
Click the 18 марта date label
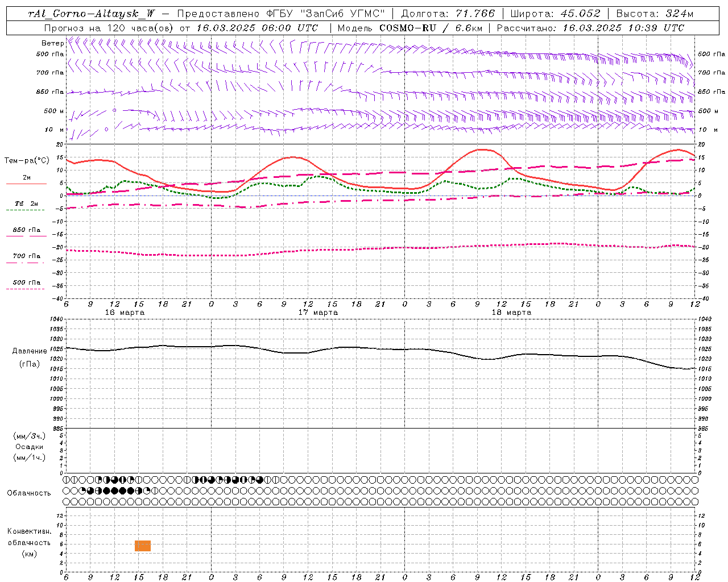[x=511, y=313]
